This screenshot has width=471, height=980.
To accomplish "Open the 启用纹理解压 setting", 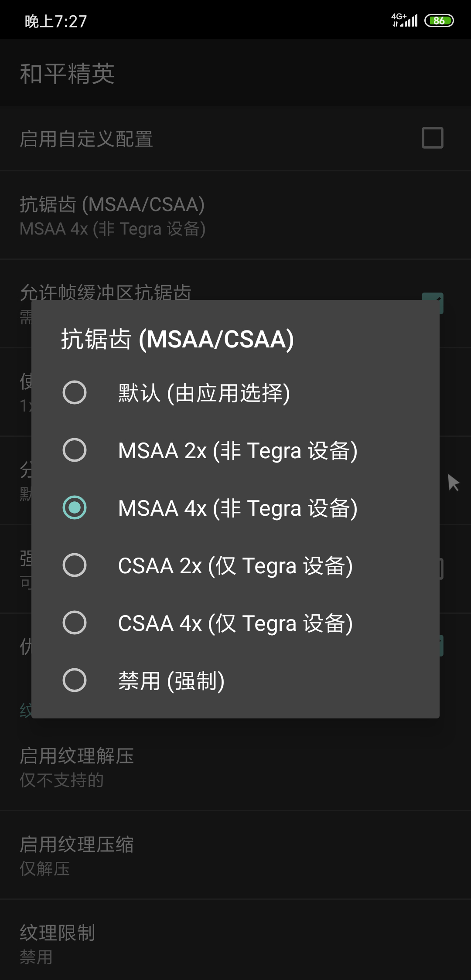I will click(77, 766).
